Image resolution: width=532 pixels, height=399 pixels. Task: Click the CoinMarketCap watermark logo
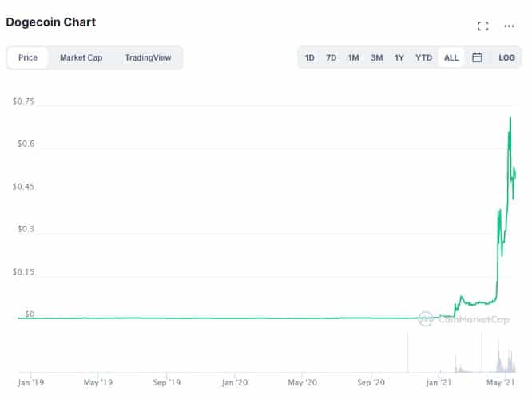pyautogui.click(x=464, y=319)
